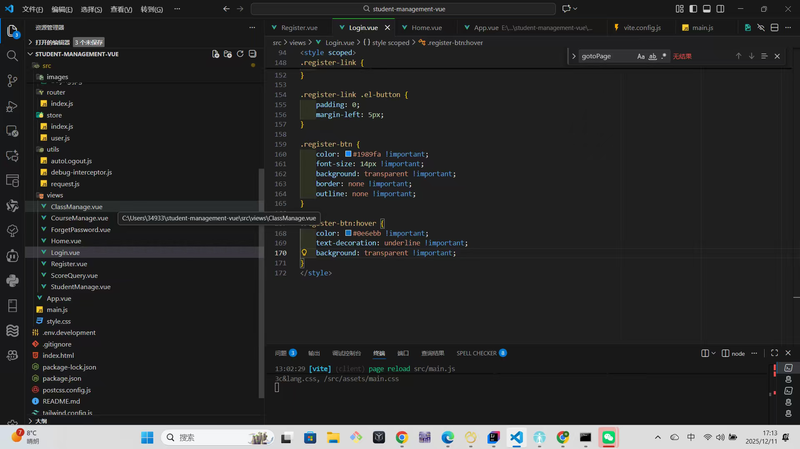Refresh the explorer file tree
The width and height of the screenshot is (800, 449).
(x=240, y=54)
